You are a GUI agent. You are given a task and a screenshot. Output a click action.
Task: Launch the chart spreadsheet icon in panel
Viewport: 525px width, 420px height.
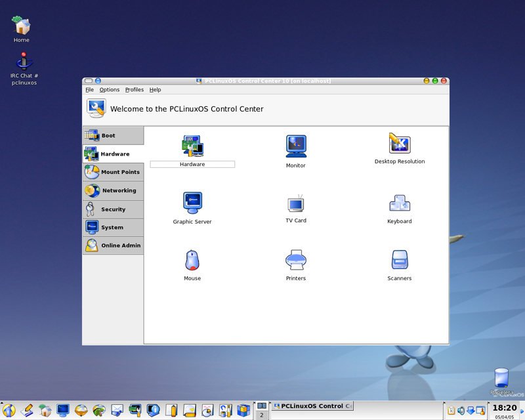(207, 410)
